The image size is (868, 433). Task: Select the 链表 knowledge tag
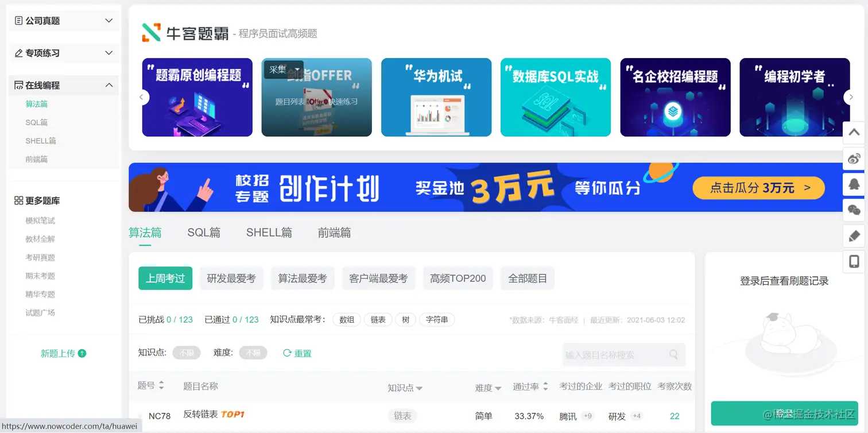coord(378,320)
